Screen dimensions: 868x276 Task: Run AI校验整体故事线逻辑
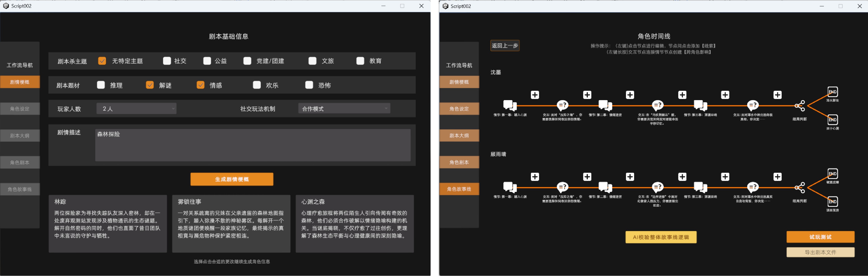(661, 237)
